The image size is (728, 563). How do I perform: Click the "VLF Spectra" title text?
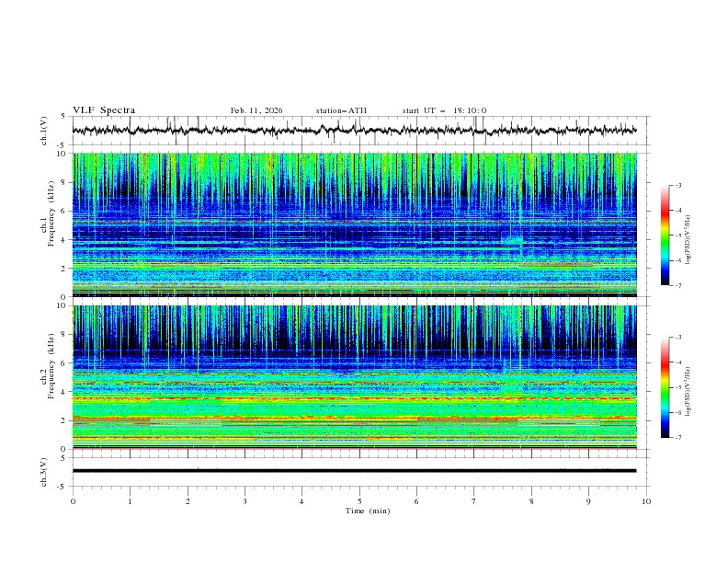[104, 110]
